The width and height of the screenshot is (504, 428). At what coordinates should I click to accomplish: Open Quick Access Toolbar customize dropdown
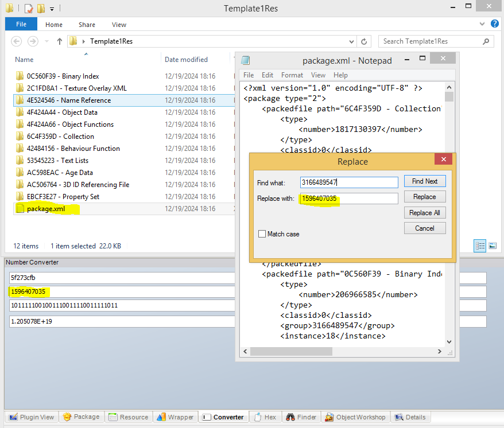(52, 9)
